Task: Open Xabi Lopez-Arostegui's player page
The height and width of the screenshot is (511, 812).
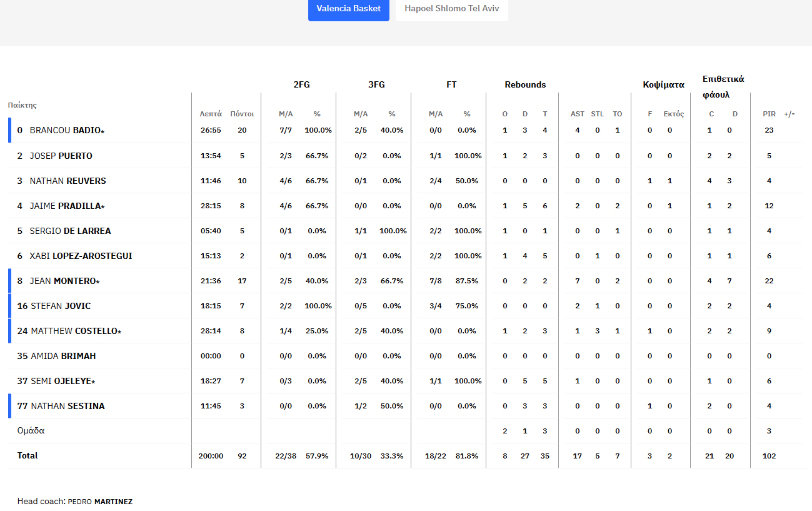Action: pyautogui.click(x=81, y=256)
